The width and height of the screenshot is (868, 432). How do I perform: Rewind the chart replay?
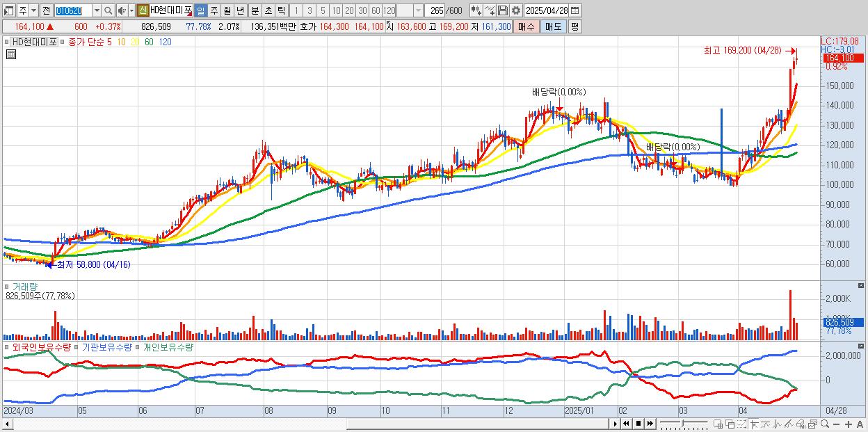tap(626, 424)
